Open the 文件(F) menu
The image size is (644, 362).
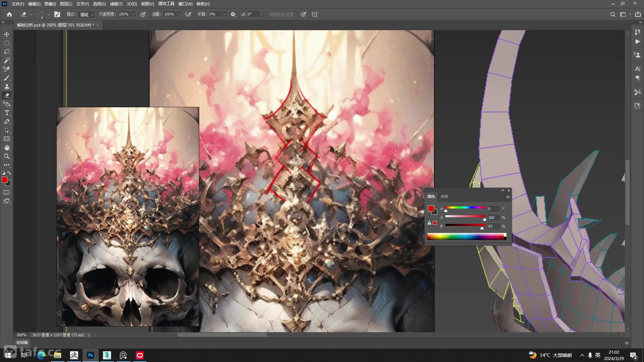(18, 4)
